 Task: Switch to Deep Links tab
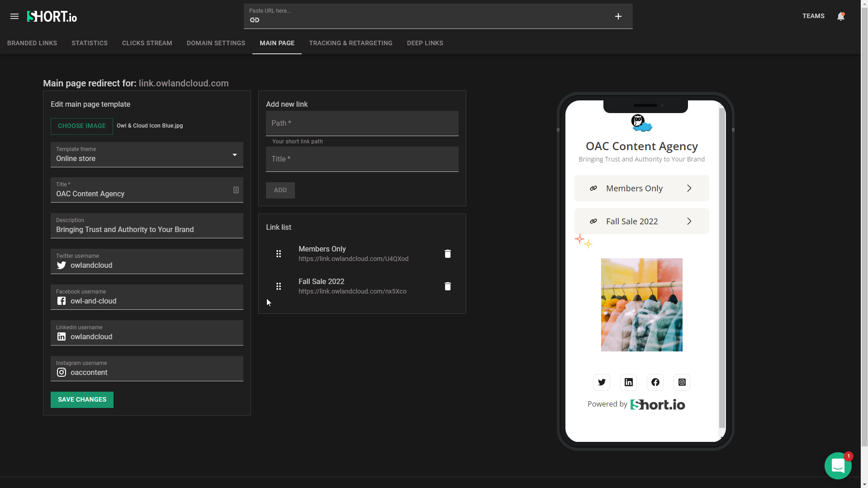425,43
